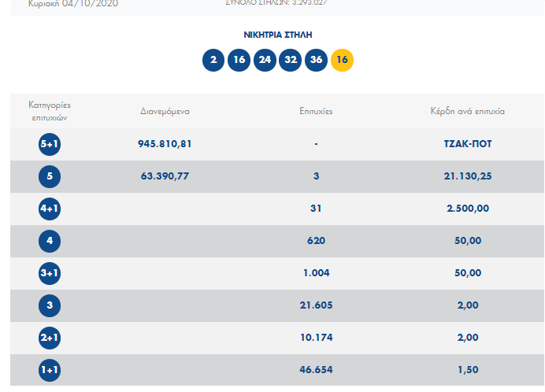The image size is (545, 392).
Task: Click the 50,00 prize in the 4 row
Action: pyautogui.click(x=468, y=241)
